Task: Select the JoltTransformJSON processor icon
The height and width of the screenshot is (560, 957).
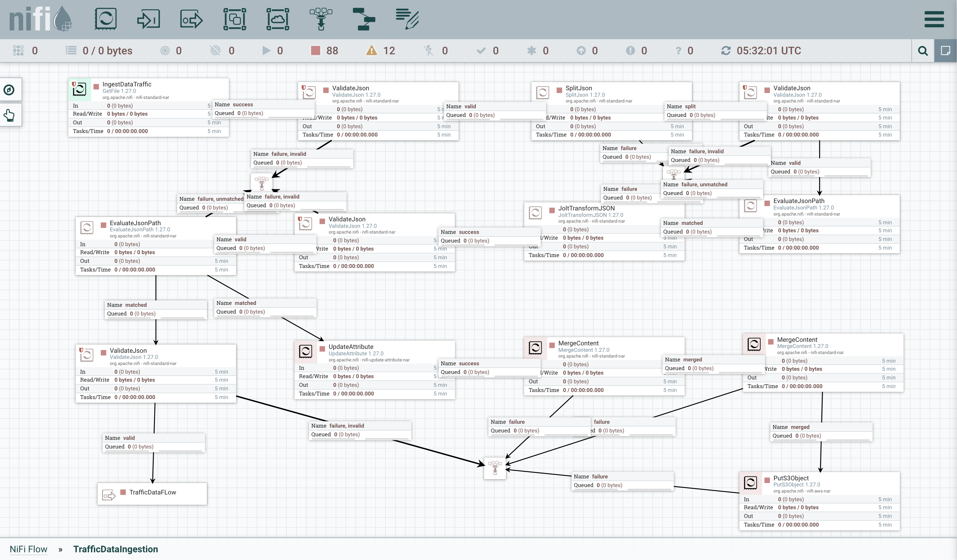Action: (535, 213)
